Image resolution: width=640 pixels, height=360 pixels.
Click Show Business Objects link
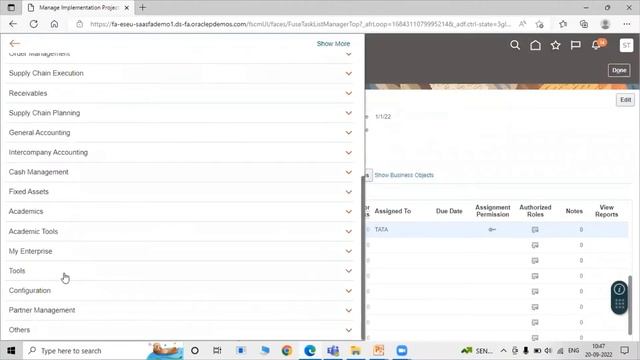pyautogui.click(x=404, y=175)
